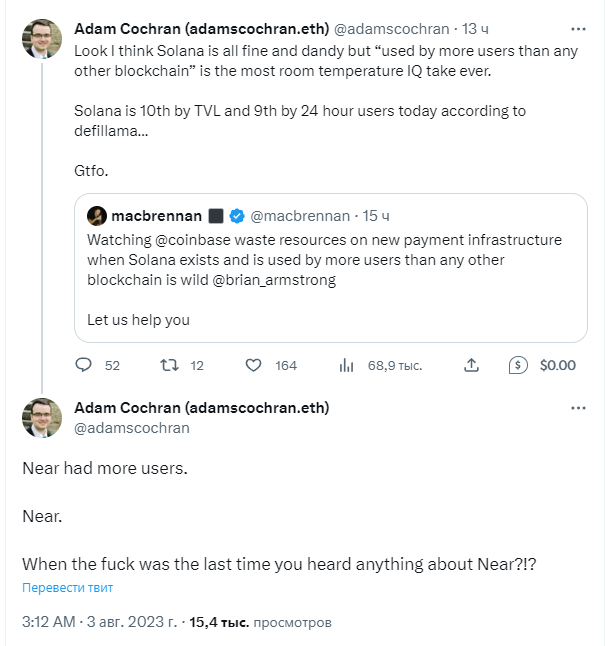Click the blue verified badge next to macbrennan

pyautogui.click(x=237, y=216)
